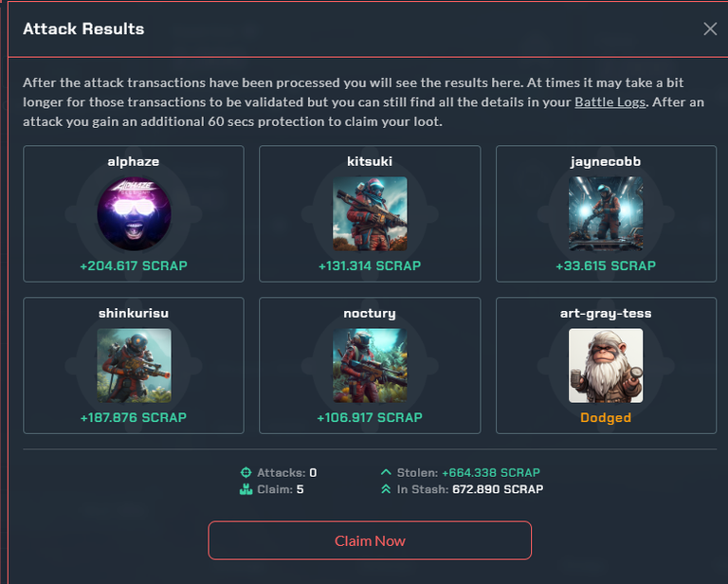Screen dimensions: 728x584
Task: Click the Claim Now button
Action: coord(370,540)
